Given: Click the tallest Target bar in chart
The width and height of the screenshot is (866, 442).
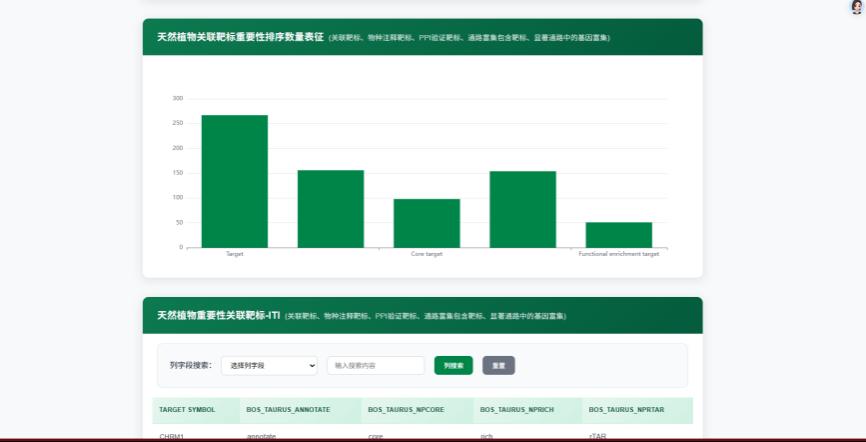Looking at the screenshot, I should tap(234, 181).
